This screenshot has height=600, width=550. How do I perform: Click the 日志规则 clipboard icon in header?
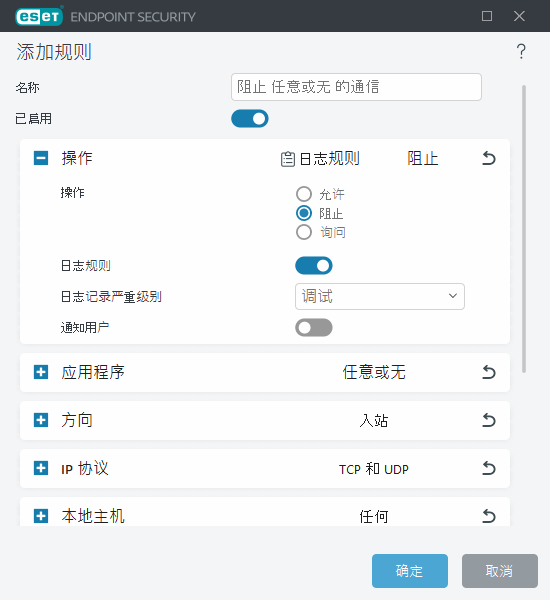click(288, 159)
